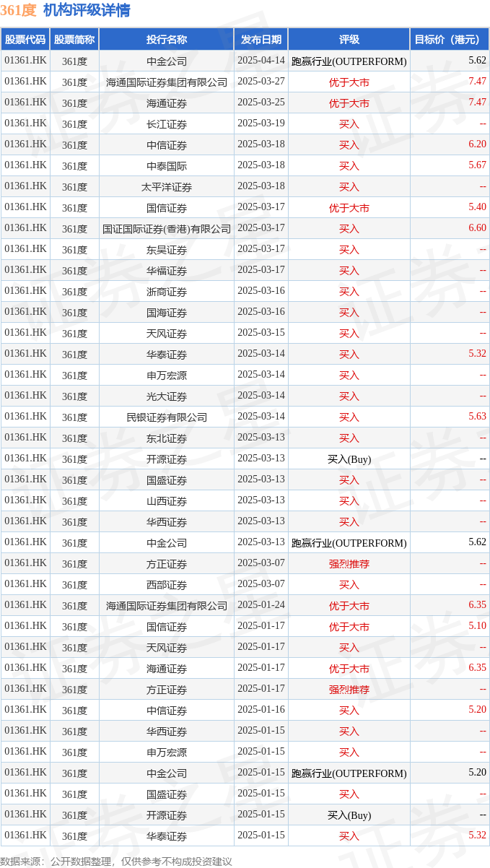
Task: Click the 股票代码 column header
Action: [x=25, y=40]
